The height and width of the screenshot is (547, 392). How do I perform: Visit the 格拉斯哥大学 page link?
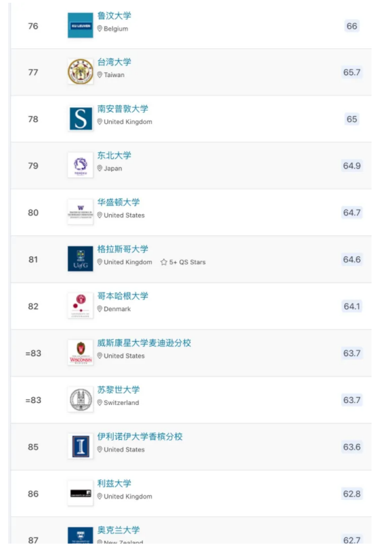[123, 249]
